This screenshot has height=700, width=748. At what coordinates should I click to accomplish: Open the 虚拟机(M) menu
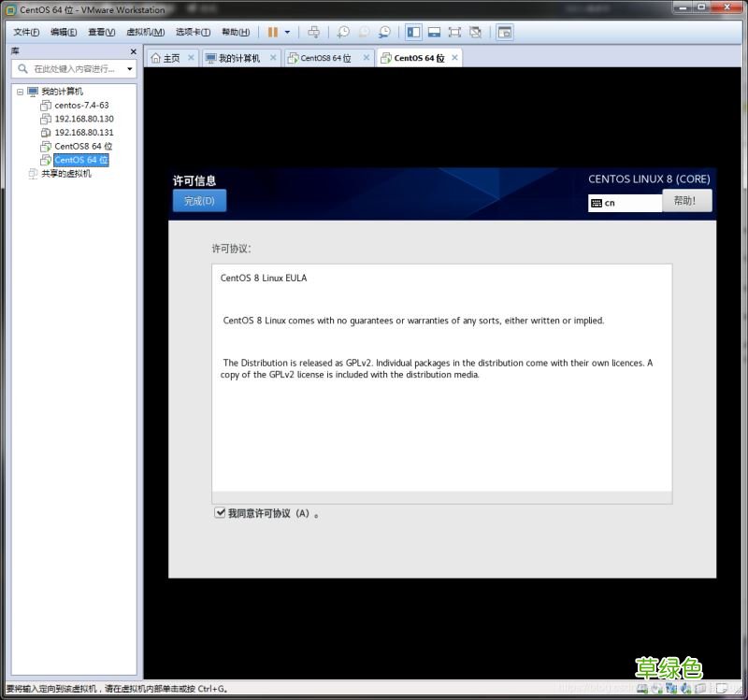point(144,32)
